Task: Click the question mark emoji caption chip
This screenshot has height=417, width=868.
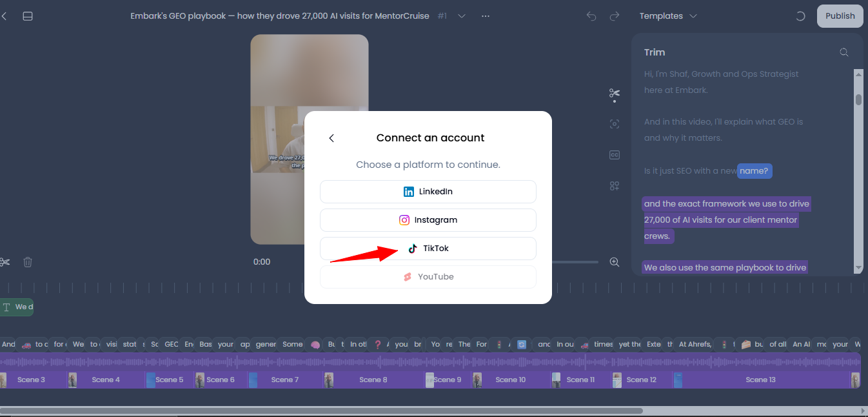Action: coord(378,345)
